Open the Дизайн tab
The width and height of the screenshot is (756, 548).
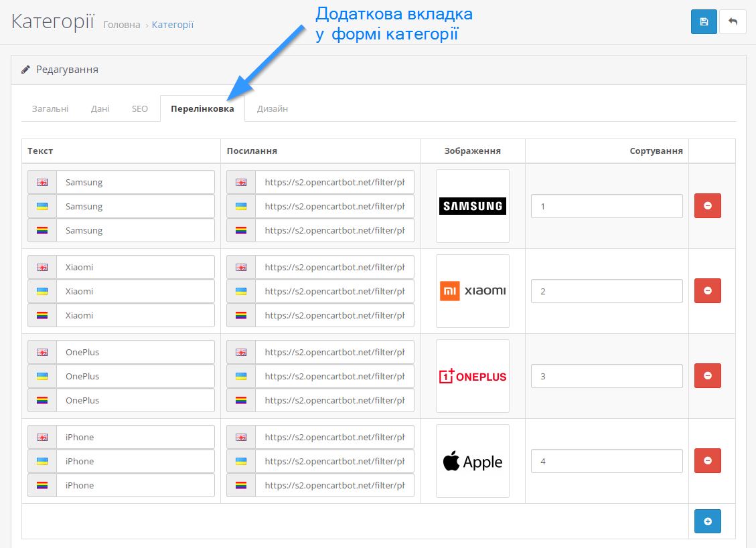273,109
